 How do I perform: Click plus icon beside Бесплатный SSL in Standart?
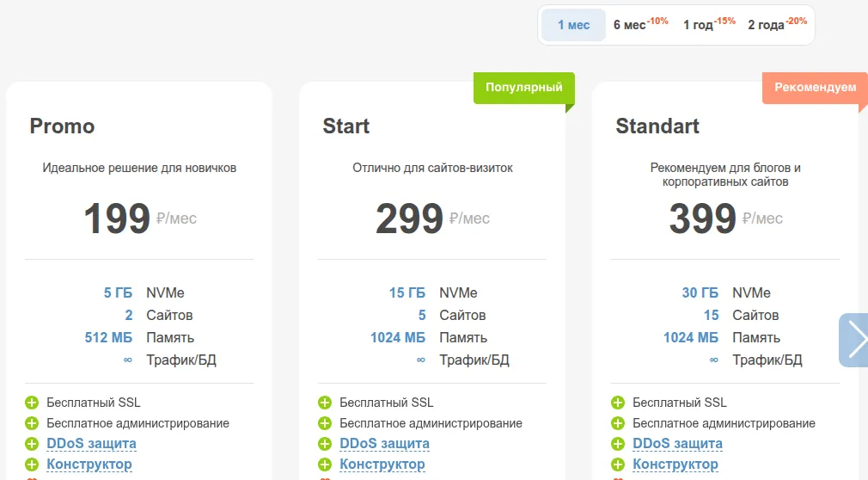click(x=618, y=403)
